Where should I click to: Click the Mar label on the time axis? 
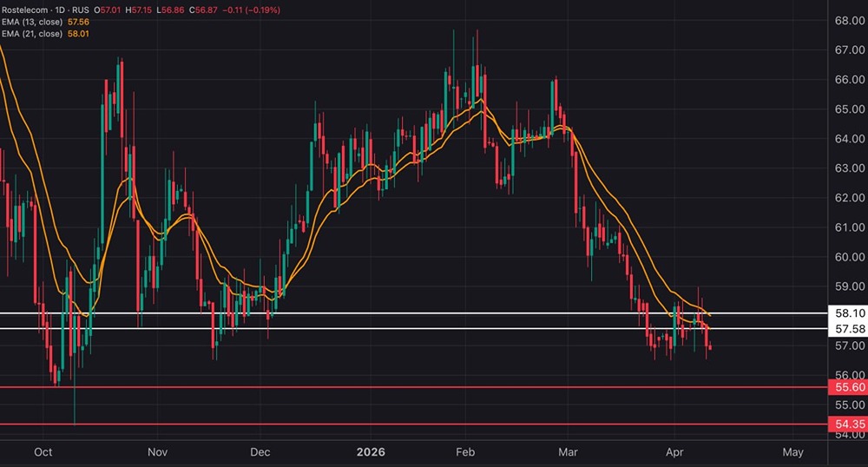(568, 452)
